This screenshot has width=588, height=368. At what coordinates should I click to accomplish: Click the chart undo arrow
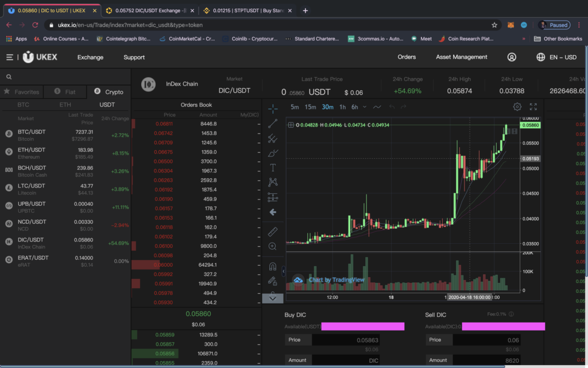392,107
